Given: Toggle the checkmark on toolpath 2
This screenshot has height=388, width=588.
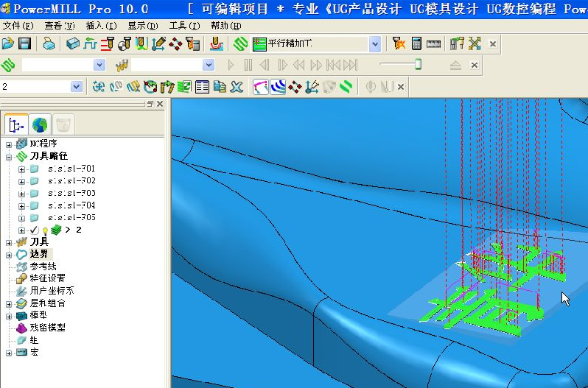Looking at the screenshot, I should click(x=34, y=230).
